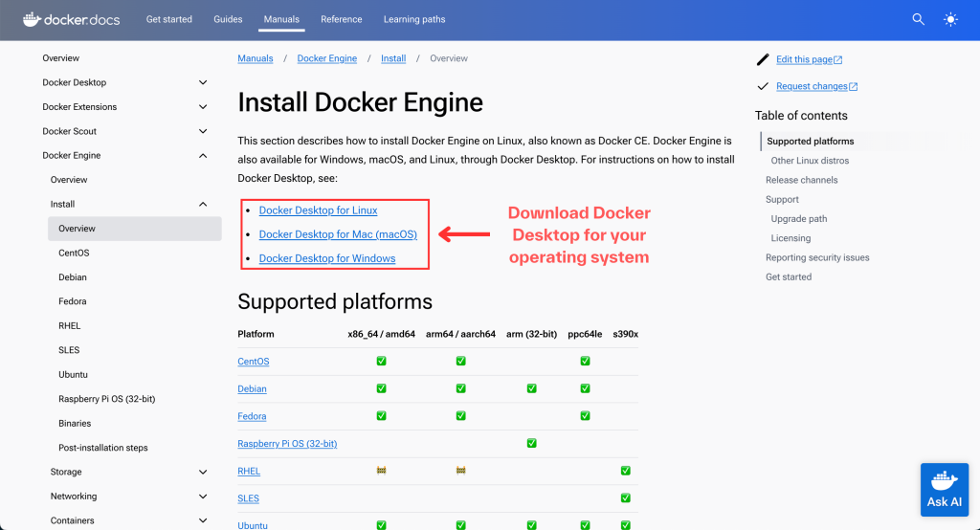
Task: Click the green check for CentOS ppc64le
Action: (585, 361)
